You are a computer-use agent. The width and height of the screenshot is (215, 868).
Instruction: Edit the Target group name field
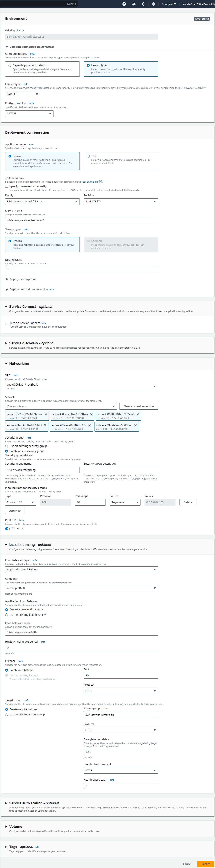[x=121, y=715]
